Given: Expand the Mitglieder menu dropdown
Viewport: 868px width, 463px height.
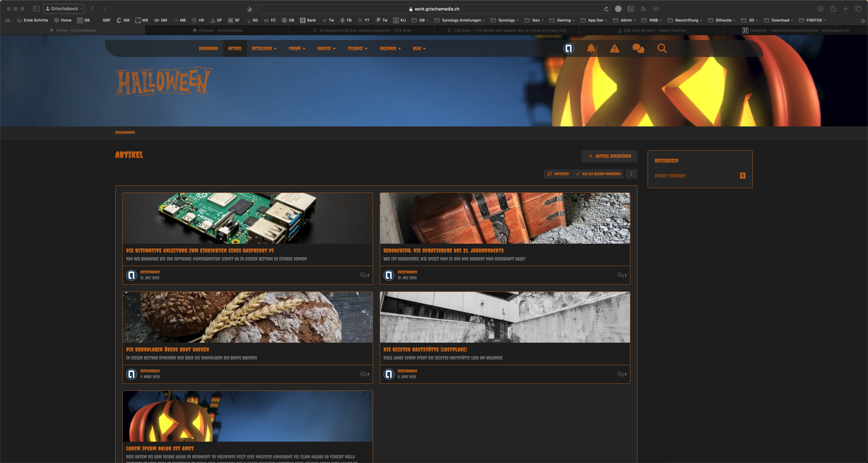Looking at the screenshot, I should coord(264,48).
